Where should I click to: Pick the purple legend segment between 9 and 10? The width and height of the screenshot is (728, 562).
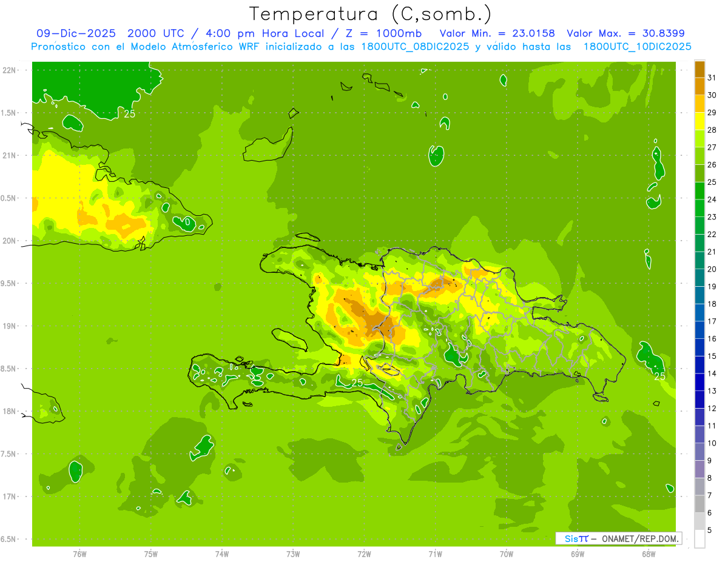pos(699,452)
